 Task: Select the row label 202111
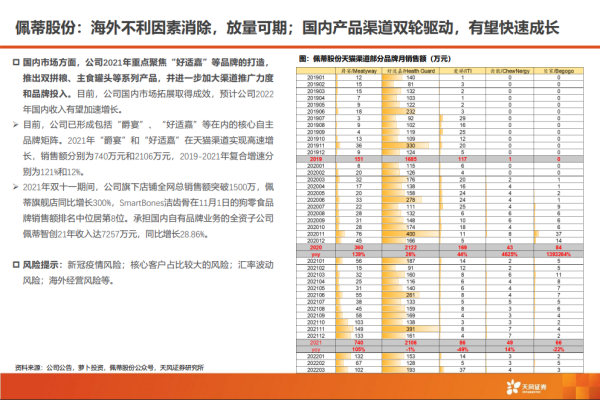click(x=316, y=329)
